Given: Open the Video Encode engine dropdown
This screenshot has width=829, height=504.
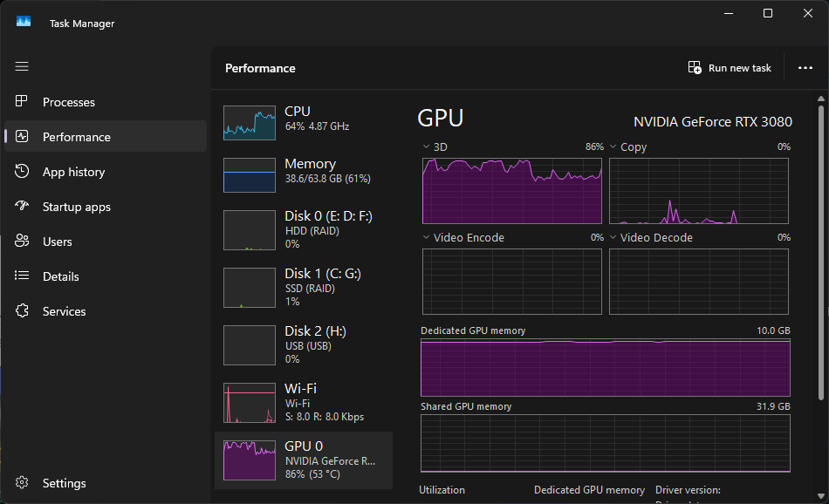Looking at the screenshot, I should tap(426, 238).
